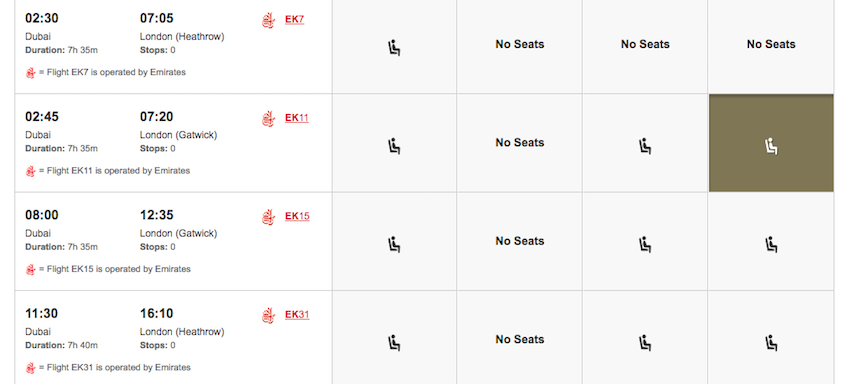The image size is (845, 384).
Task: Open the EK7 flight details link
Action: (x=294, y=19)
